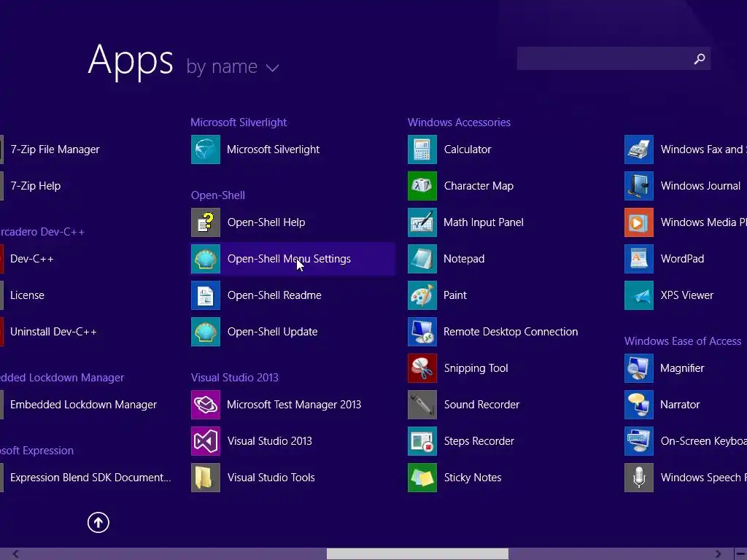Click the horizontal scrollbar thumb
This screenshot has width=747, height=560.
pyautogui.click(x=417, y=554)
